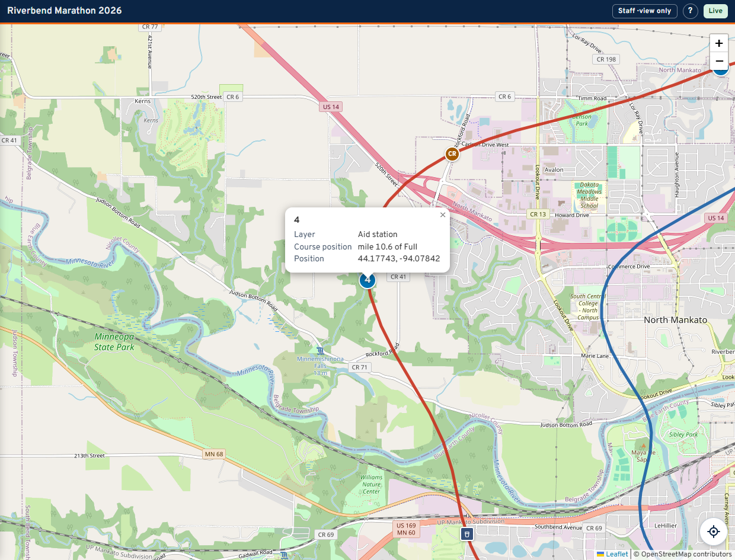Click the Minneopa State Park label
The image size is (735, 560).
tap(114, 341)
